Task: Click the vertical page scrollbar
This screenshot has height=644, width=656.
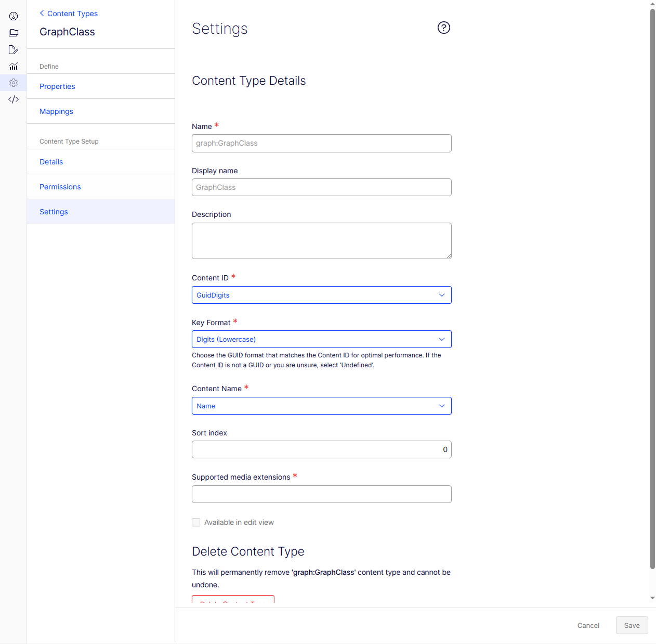Action: point(652,286)
